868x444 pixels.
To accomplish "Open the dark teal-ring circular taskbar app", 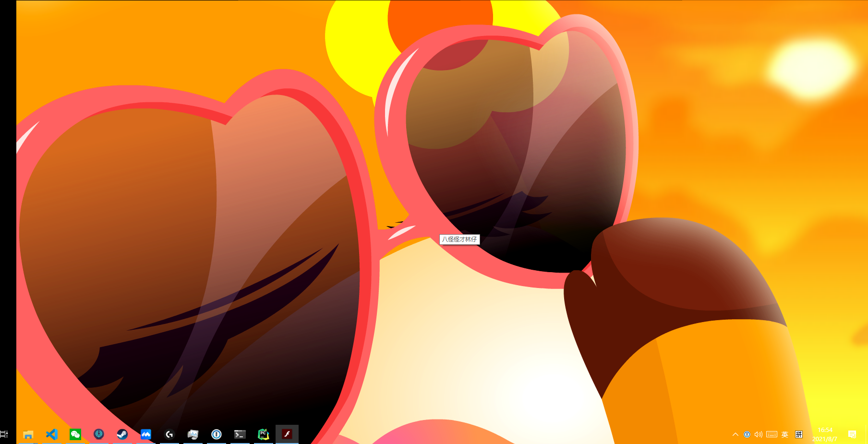I will (x=98, y=434).
